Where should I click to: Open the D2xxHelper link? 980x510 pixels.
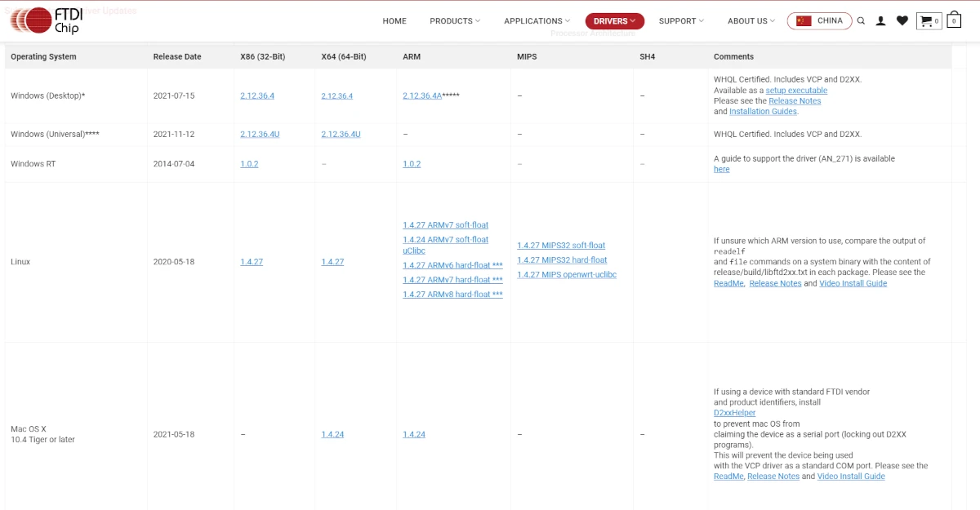click(x=735, y=413)
